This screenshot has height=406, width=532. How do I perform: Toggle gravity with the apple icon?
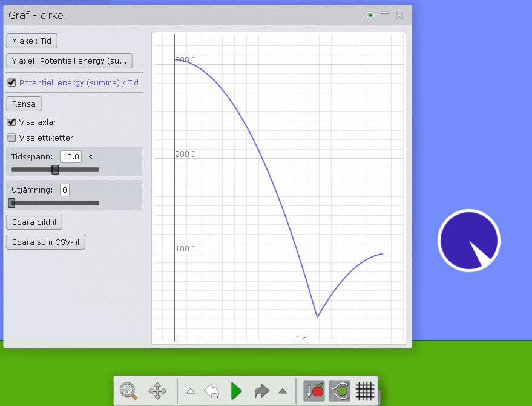314,391
